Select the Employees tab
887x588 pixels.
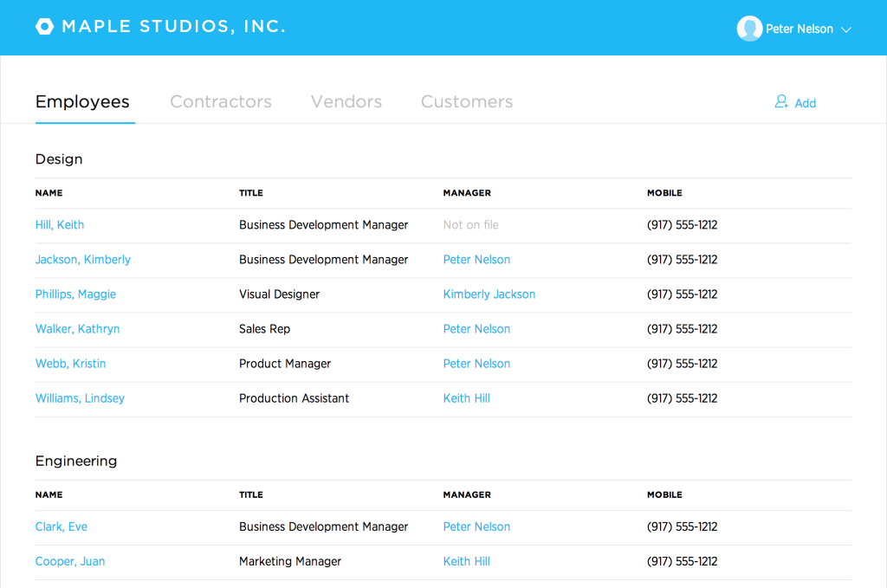pyautogui.click(x=83, y=101)
